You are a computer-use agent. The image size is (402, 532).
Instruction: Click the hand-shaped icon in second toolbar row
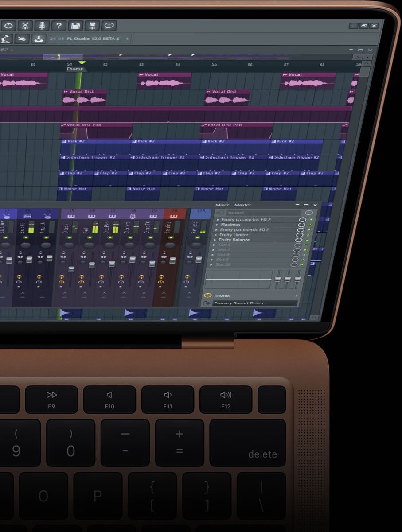pyautogui.click(x=22, y=39)
